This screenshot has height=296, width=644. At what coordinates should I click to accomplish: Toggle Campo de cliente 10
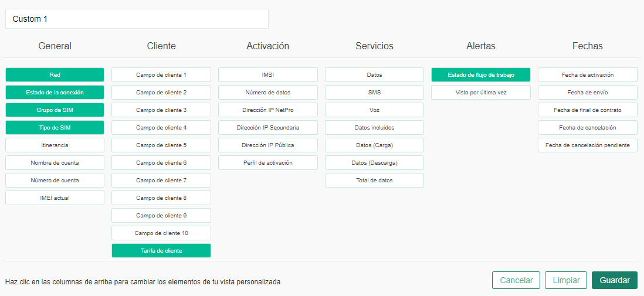pyautogui.click(x=161, y=233)
